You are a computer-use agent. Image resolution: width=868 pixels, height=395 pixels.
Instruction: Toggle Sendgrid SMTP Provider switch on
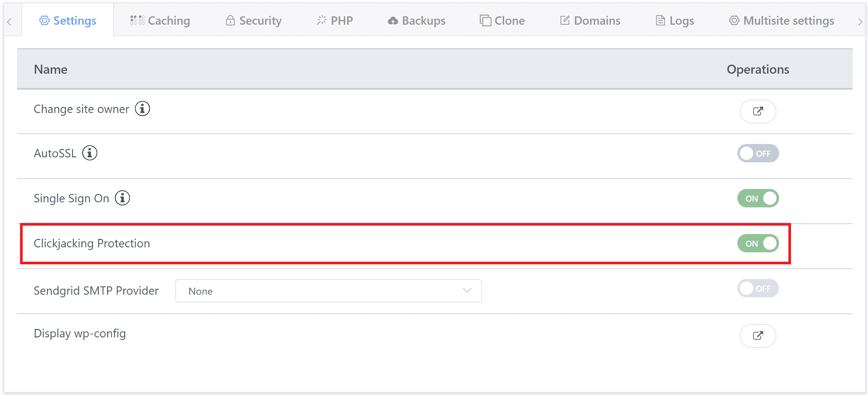758,288
